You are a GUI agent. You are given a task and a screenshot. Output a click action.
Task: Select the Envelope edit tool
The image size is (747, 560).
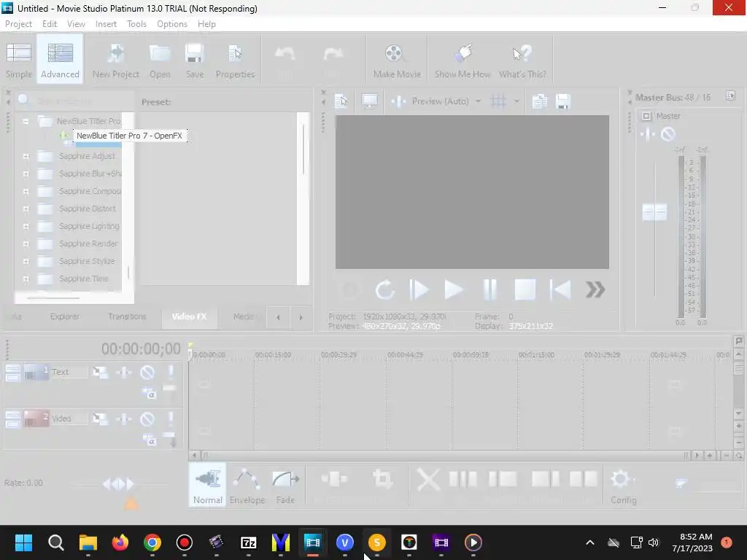click(x=247, y=485)
